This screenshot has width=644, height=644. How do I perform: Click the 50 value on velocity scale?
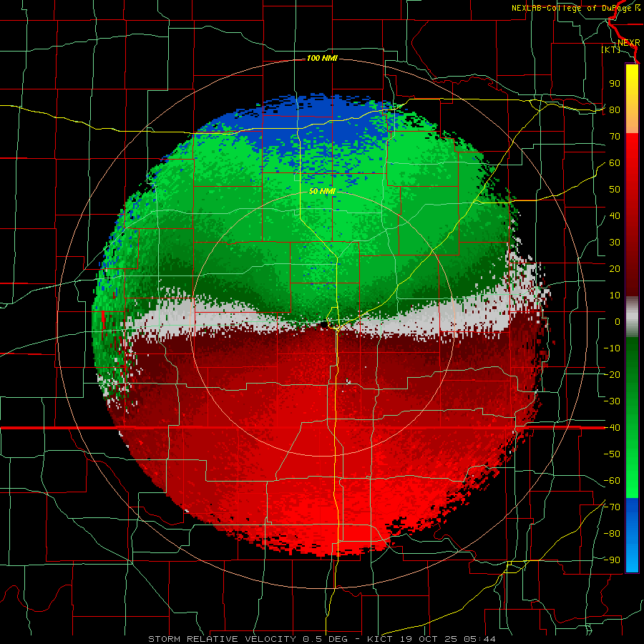615,190
